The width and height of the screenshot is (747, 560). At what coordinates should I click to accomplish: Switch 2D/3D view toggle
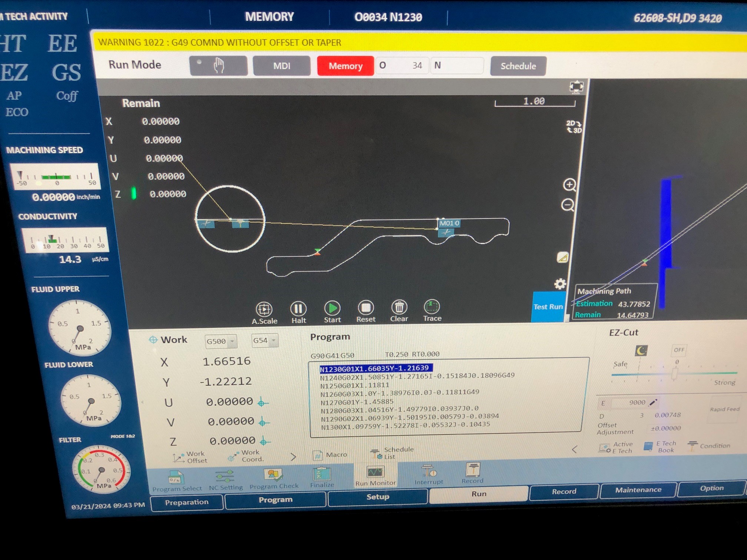pos(574,126)
